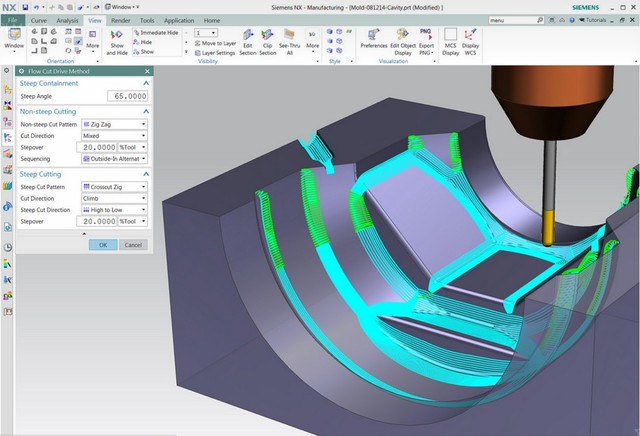The height and width of the screenshot is (436, 640).
Task: Click the magnifier icon in the command search box
Action: point(540,20)
